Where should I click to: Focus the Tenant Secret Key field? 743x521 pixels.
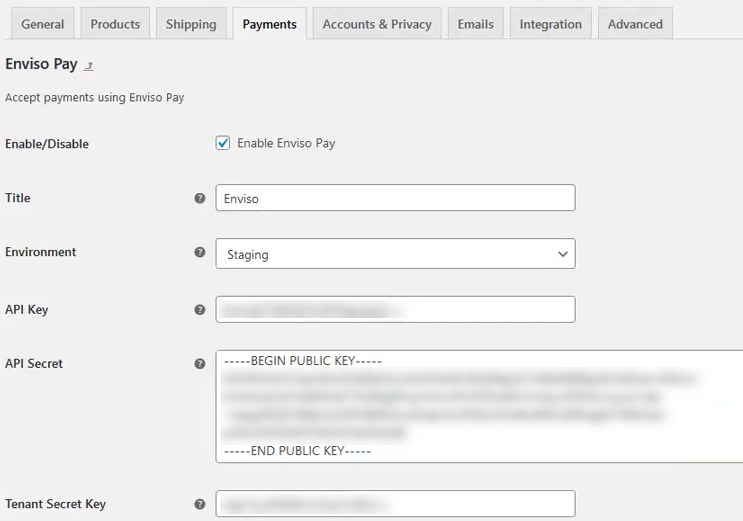tap(396, 503)
